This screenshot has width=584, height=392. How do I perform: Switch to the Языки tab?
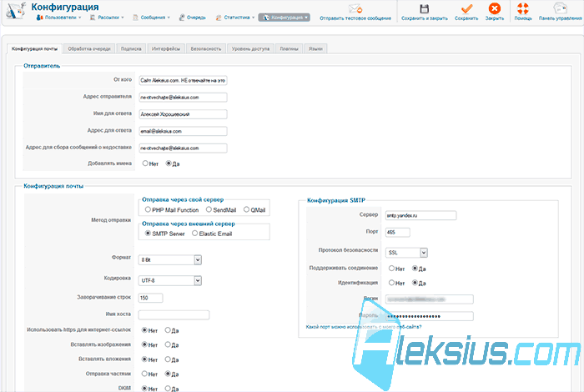click(x=315, y=48)
